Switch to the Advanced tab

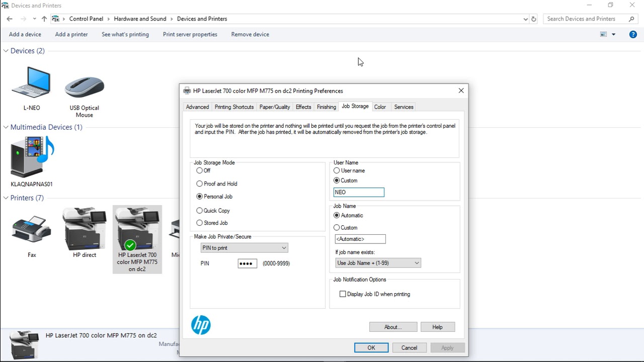(x=197, y=107)
